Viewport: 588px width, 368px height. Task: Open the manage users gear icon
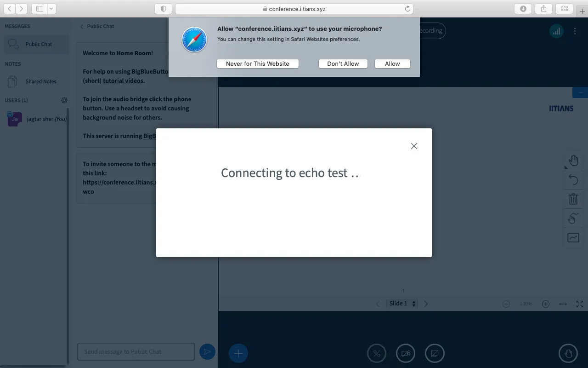pyautogui.click(x=64, y=100)
